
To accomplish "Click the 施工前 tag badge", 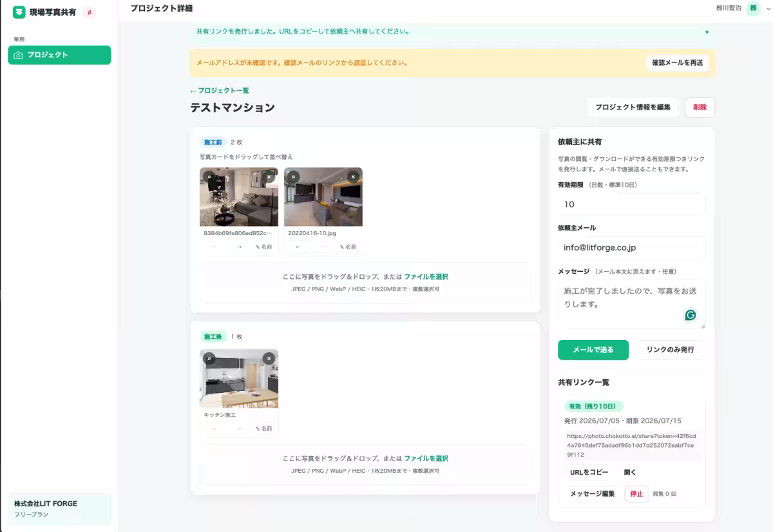I will [x=213, y=142].
